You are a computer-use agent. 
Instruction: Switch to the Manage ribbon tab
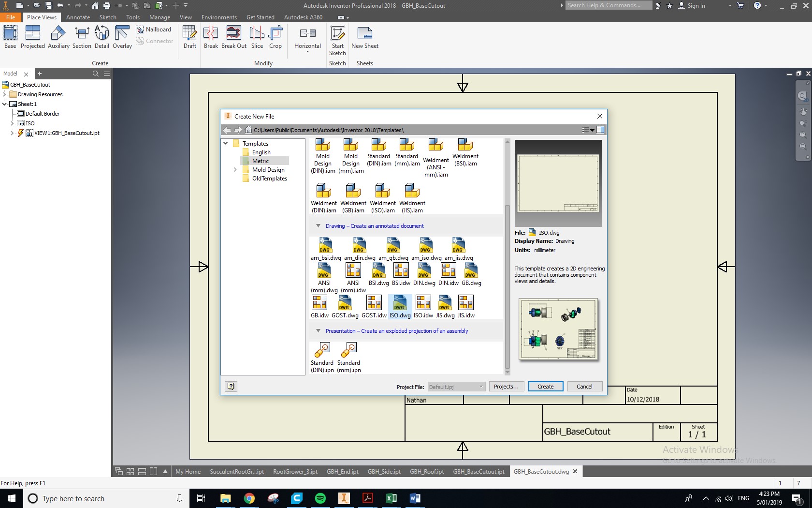159,17
